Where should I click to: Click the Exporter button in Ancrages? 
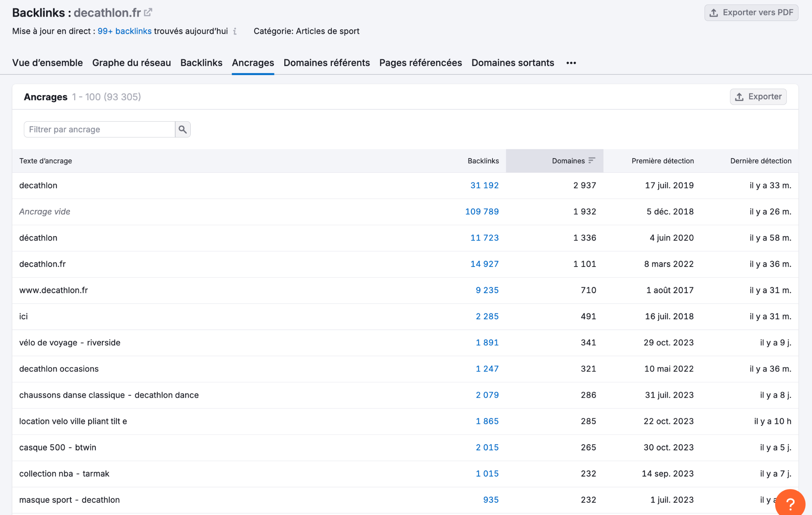(758, 97)
